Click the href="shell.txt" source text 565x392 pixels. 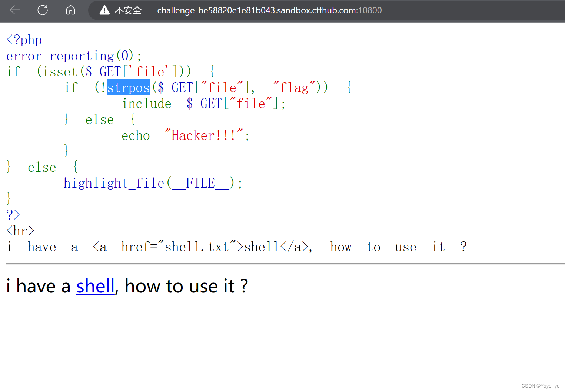[179, 247]
